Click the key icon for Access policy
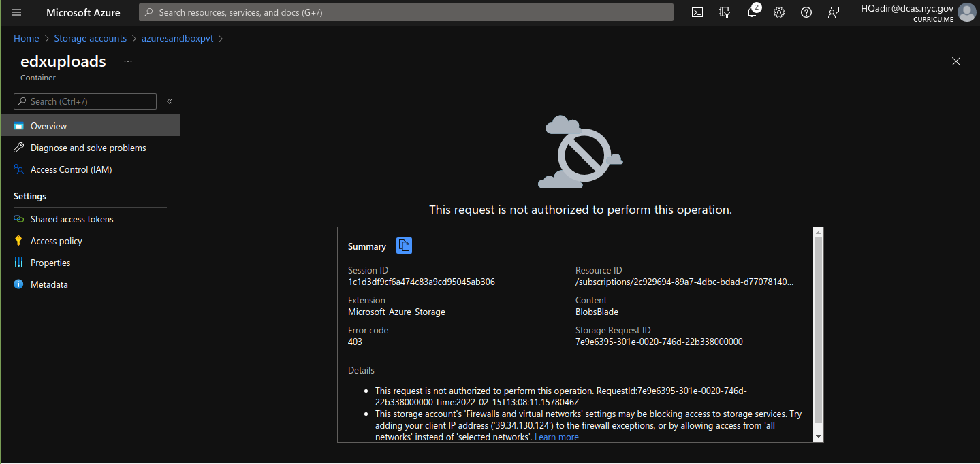The height and width of the screenshot is (464, 980). [x=18, y=241]
